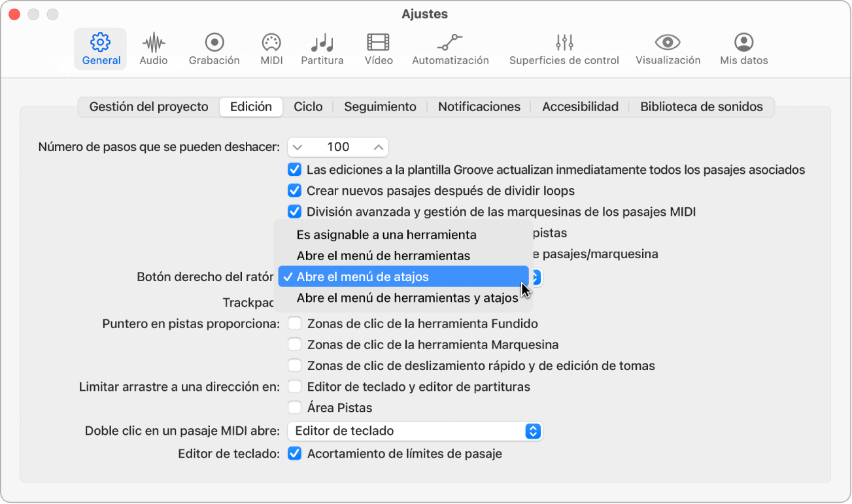Open the Vídeo settings icon

pos(379,48)
